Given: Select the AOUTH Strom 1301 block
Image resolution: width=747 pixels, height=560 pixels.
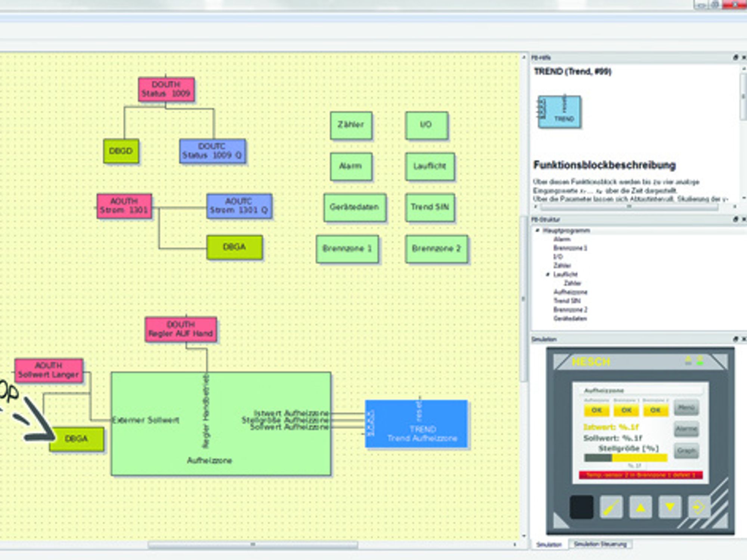Looking at the screenshot, I should tap(124, 206).
